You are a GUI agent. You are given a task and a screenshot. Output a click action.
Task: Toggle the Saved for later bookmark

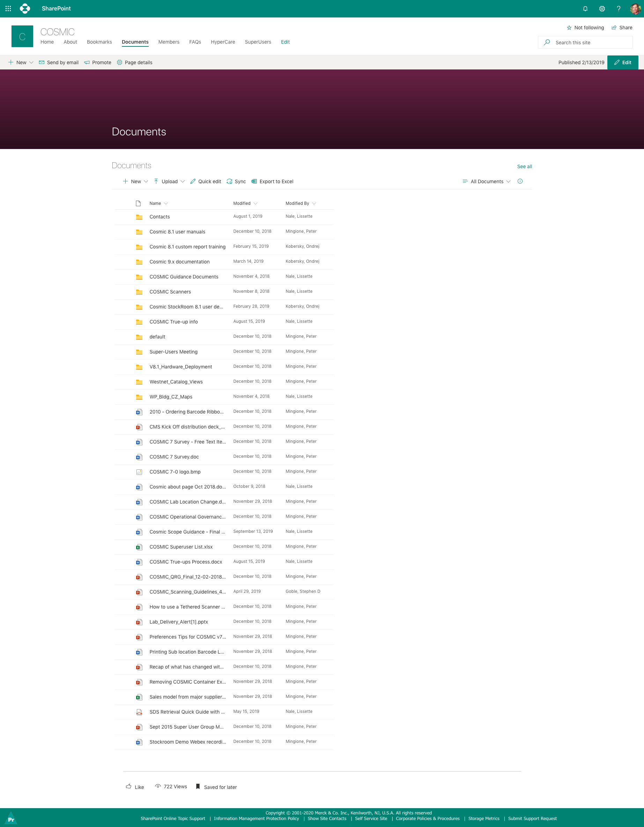pos(198,787)
